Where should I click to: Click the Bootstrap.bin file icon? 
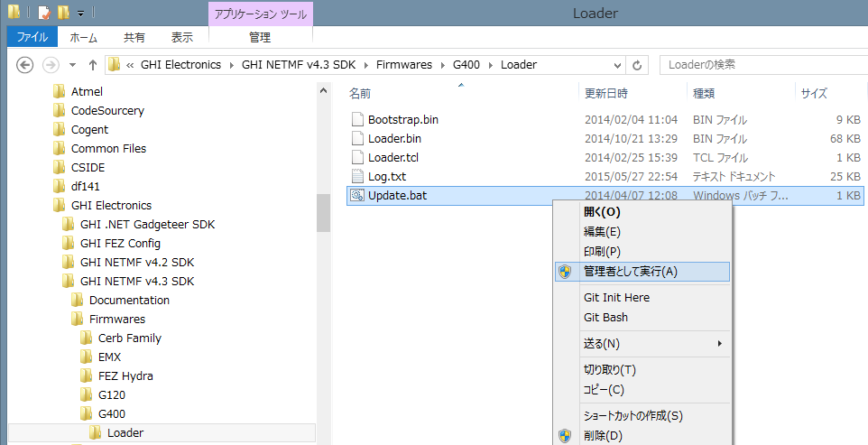357,120
